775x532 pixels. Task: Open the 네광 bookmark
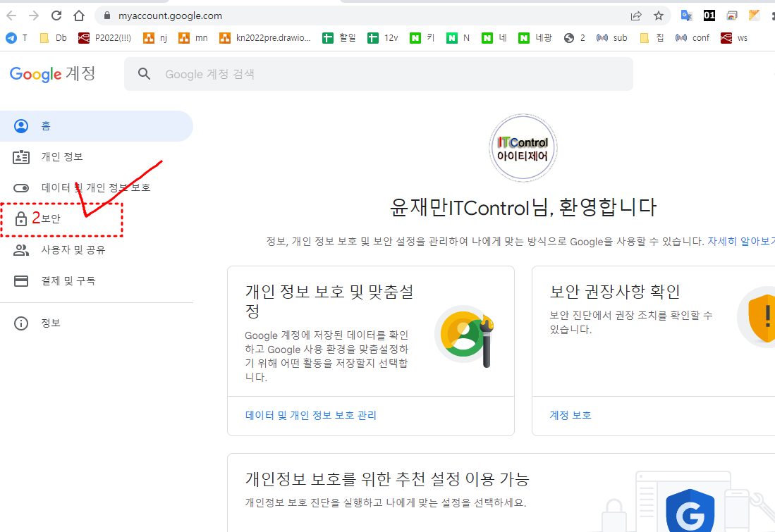click(x=535, y=37)
